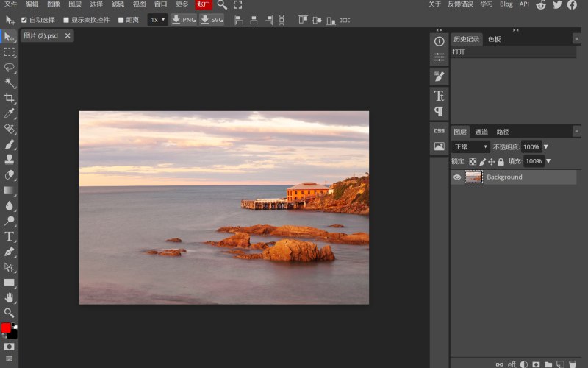The image size is (588, 368).
Task: Hide the Background layer with the eye icon
Action: pyautogui.click(x=457, y=177)
